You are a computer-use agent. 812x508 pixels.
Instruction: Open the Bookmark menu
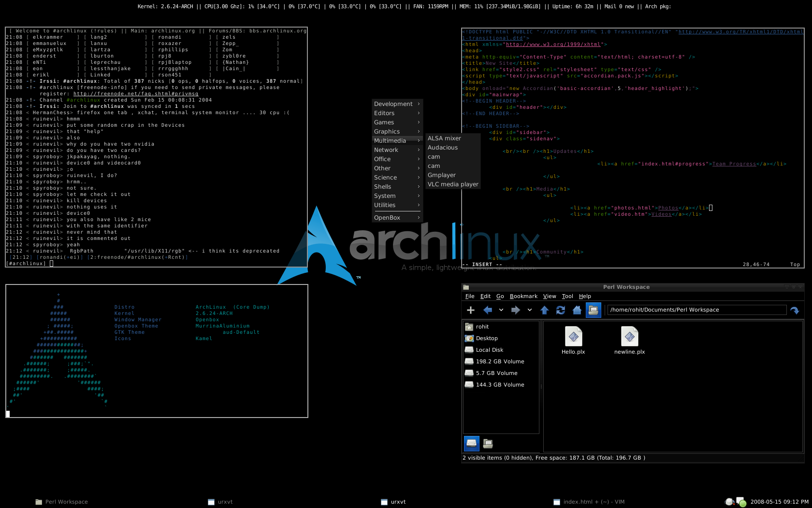pos(523,297)
